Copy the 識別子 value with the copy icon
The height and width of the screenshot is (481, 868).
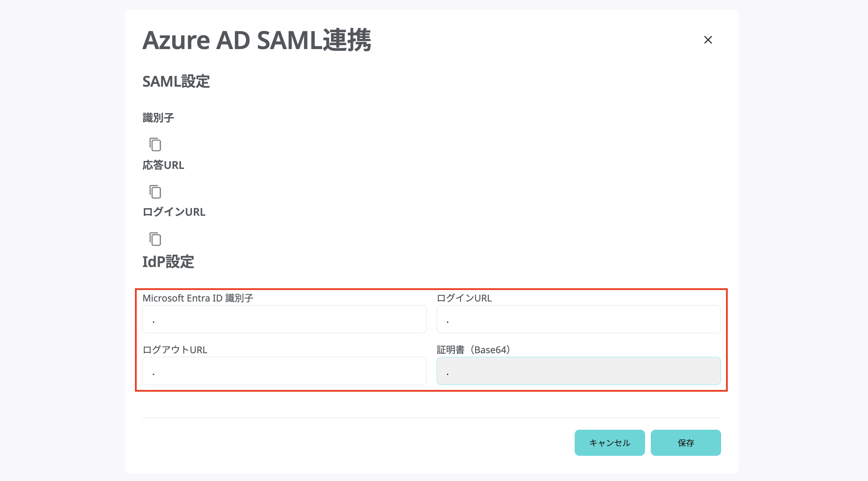click(x=155, y=144)
